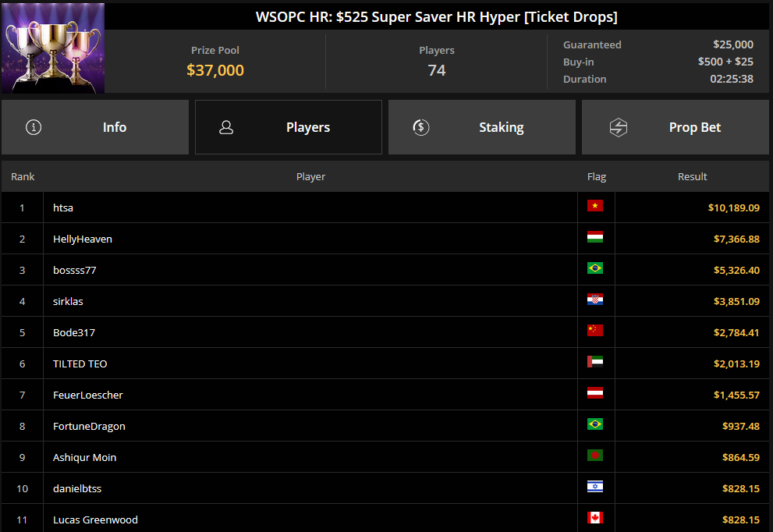The height and width of the screenshot is (532, 773).
Task: Click the flag in bossss77's row
Action: [x=595, y=268]
